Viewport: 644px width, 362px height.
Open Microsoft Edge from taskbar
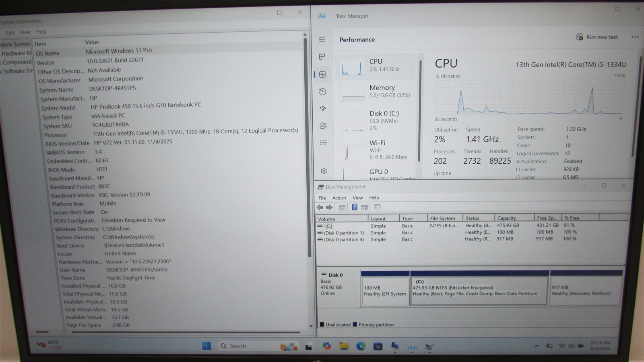click(361, 346)
